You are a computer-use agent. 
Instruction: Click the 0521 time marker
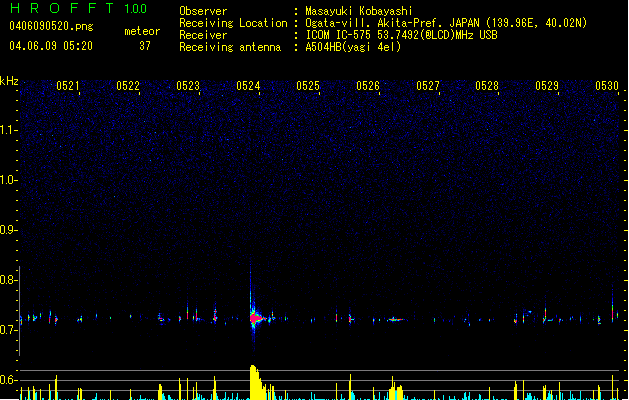click(x=67, y=86)
